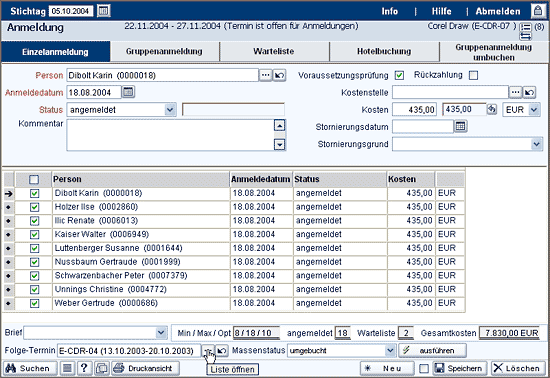Image resolution: width=550 pixels, height=378 pixels.
Task: Click the switch arrows icon below course list
Action: point(525,36)
